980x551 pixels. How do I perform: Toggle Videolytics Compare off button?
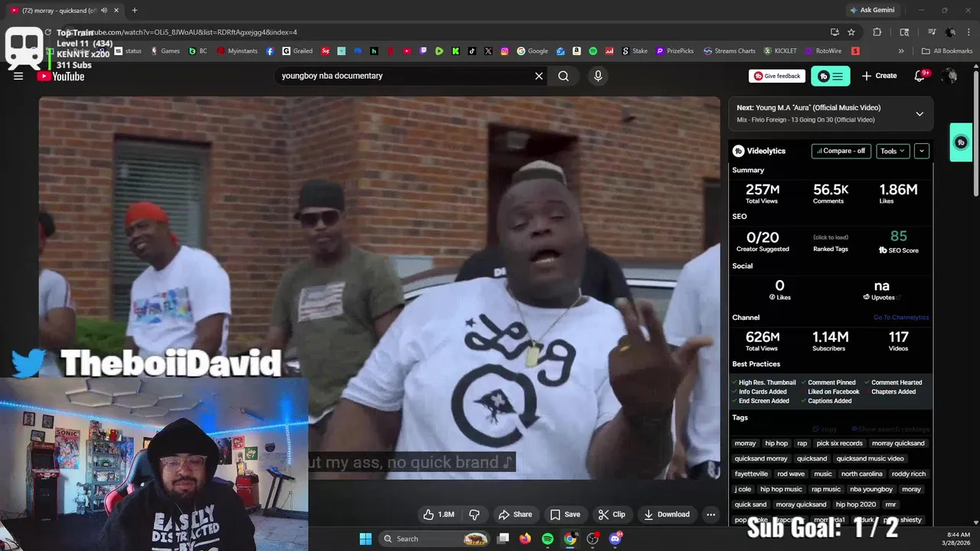[x=841, y=151]
